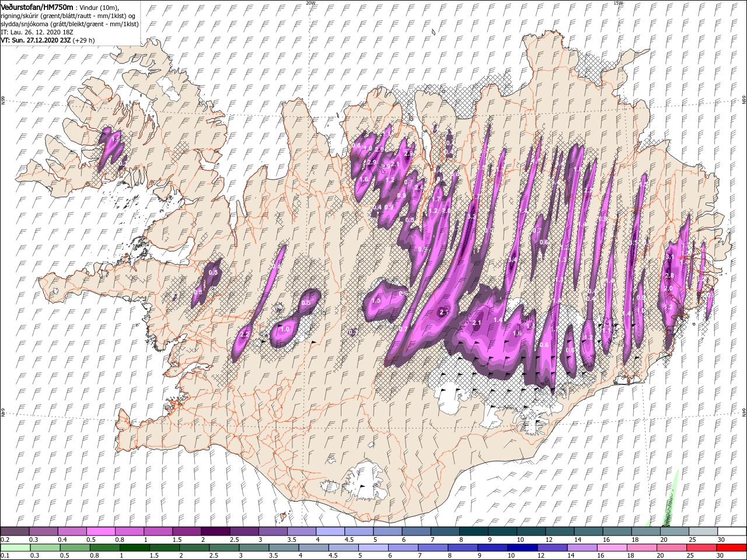The width and height of the screenshot is (747, 560).
Task: Click the 2.8 precipitation value in the east
Action: point(669,275)
